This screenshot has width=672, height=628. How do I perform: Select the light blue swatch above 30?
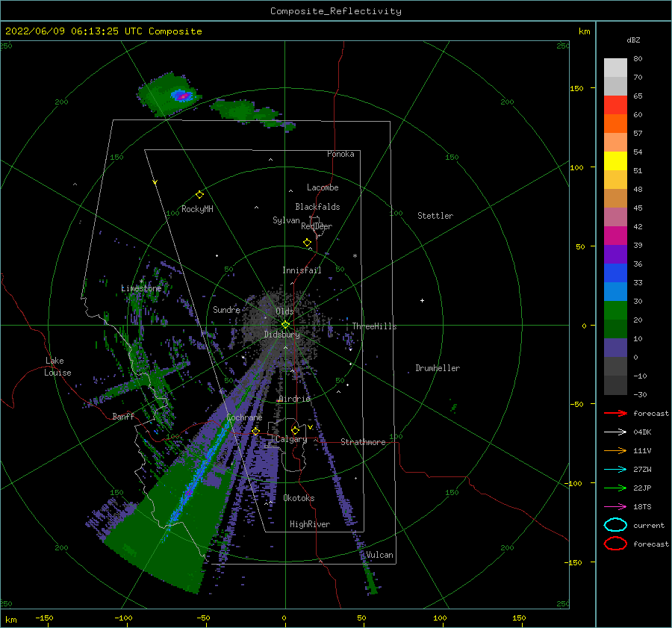tap(615, 291)
